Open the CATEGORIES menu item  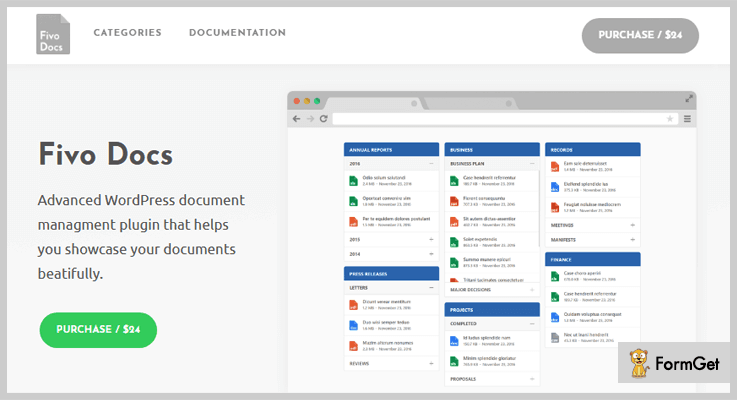point(127,33)
